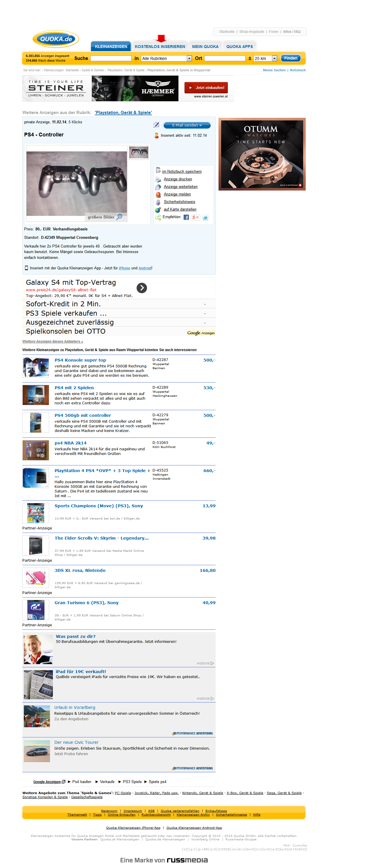The width and height of the screenshot is (392, 868).
Task: Open Gran Turismo 6 (PS3), Sony listing
Action: 87,602
